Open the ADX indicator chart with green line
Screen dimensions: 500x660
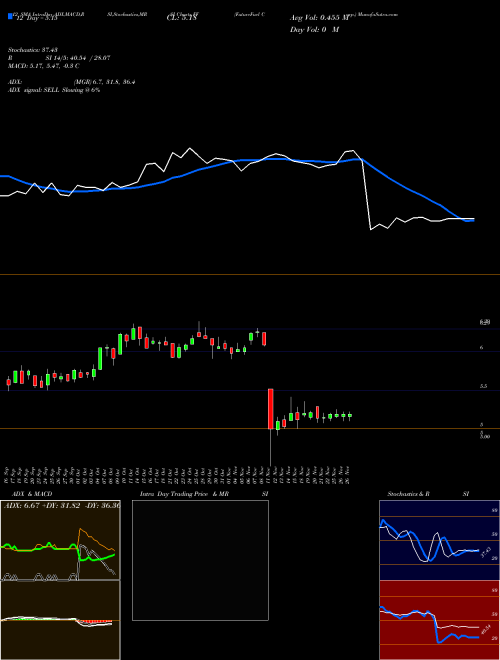coord(60,540)
